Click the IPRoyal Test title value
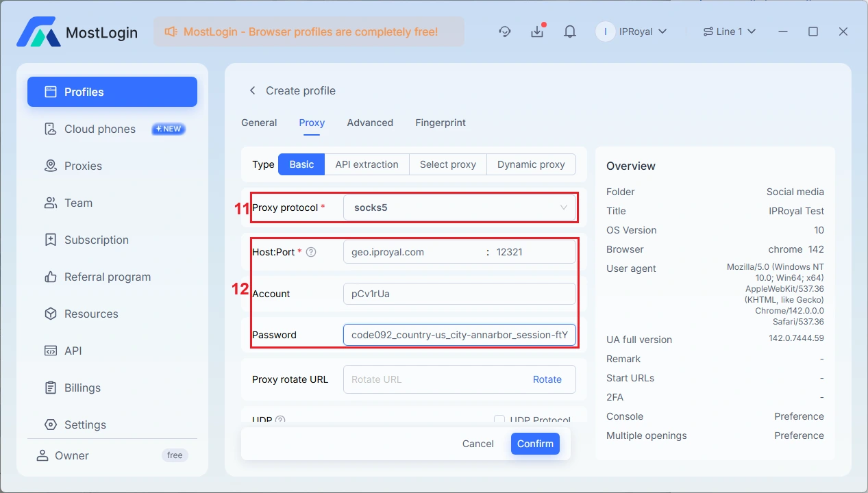 [x=796, y=211]
